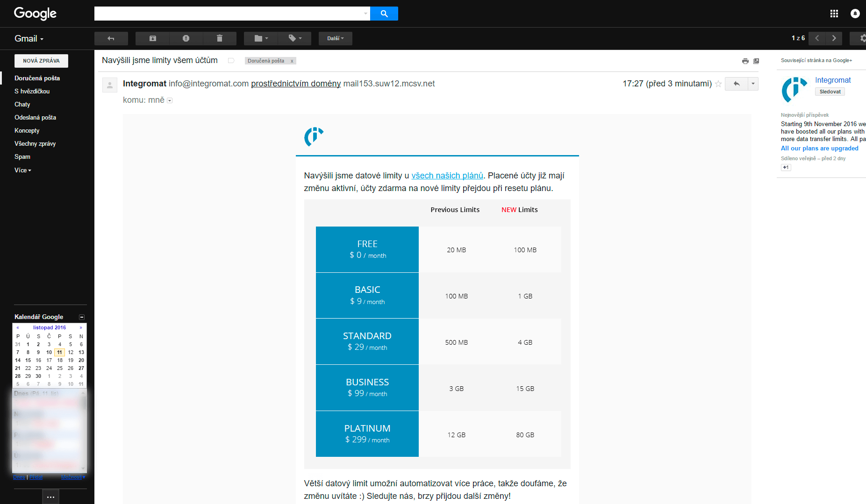This screenshot has width=866, height=504.
Task: Report message as spam
Action: tap(186, 38)
